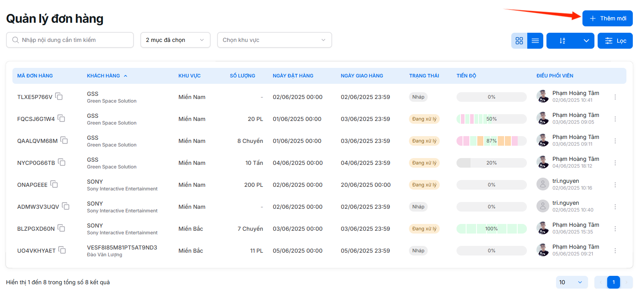
Task: Open row actions menu for FQCSJ6G1W4
Action: (615, 119)
